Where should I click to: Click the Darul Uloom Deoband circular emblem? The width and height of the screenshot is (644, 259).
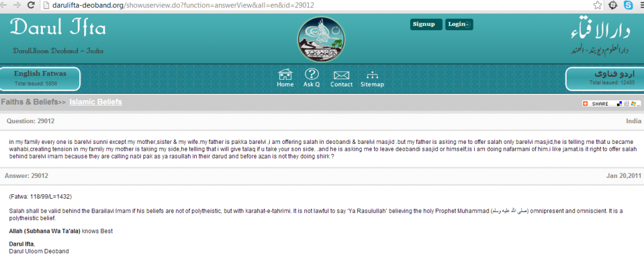coord(321,39)
